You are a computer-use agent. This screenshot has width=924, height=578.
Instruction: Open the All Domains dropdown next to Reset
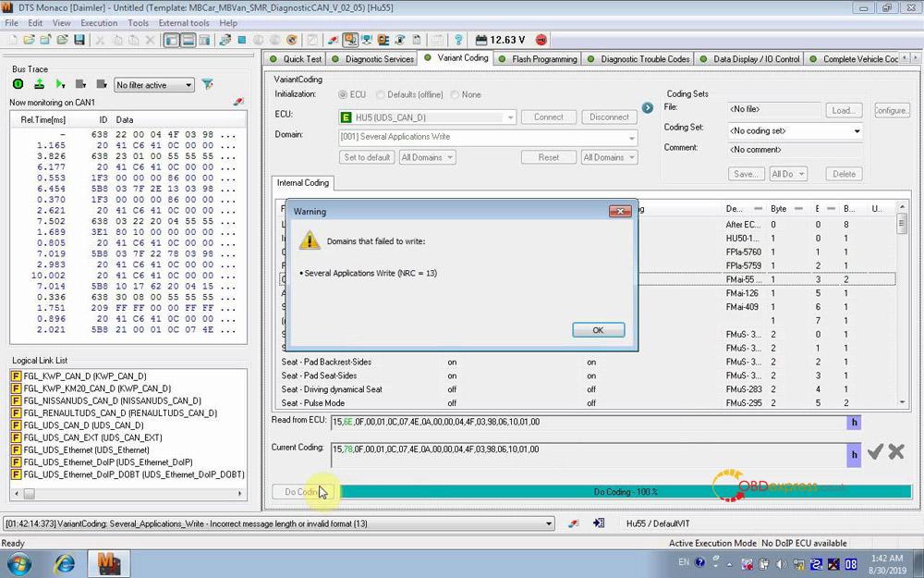tap(609, 157)
